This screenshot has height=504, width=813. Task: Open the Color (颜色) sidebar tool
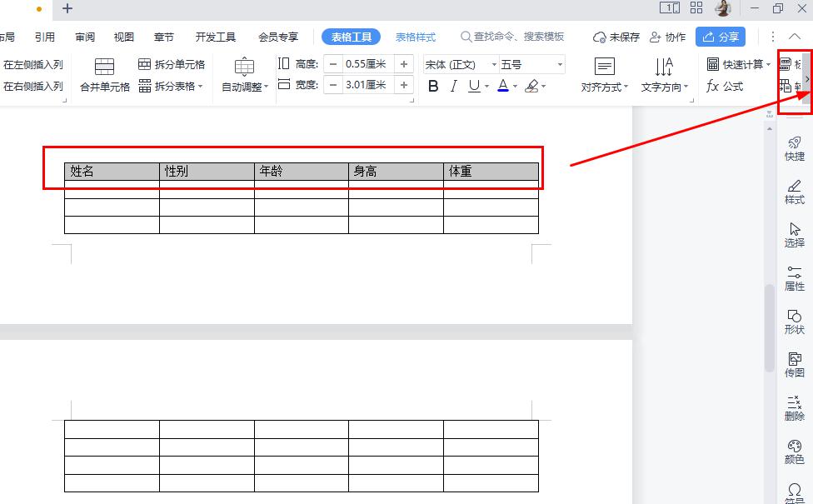(x=795, y=452)
